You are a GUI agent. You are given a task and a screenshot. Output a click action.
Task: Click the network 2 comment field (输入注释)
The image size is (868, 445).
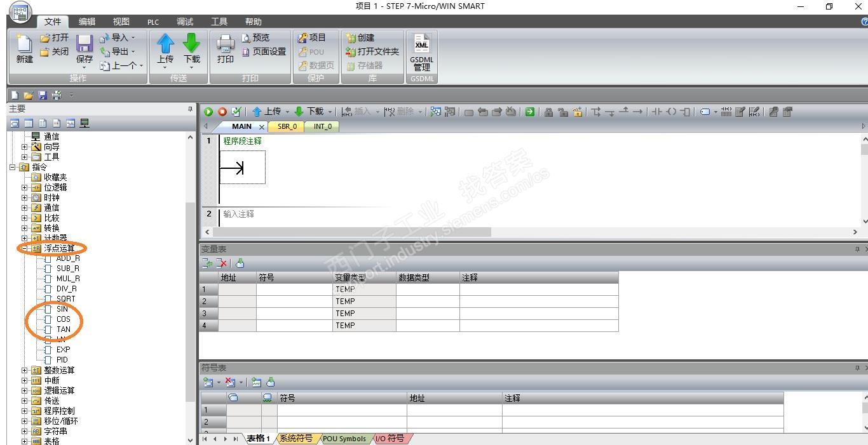pos(238,215)
